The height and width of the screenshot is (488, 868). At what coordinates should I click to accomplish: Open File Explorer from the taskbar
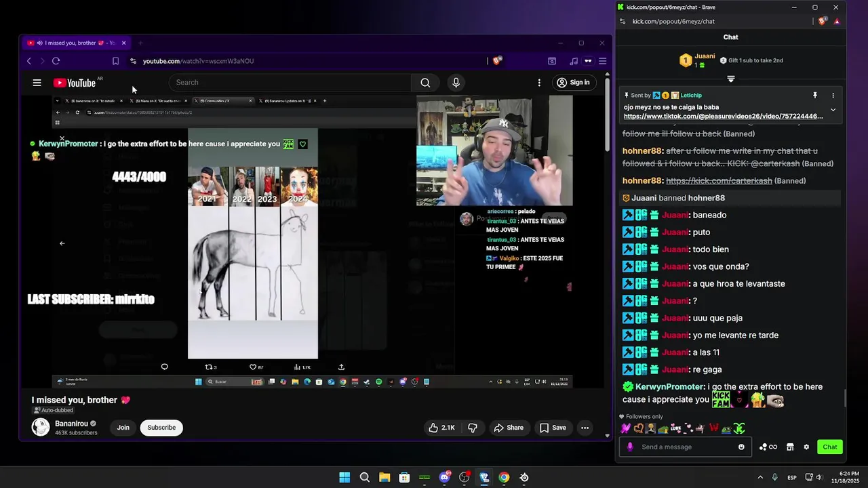click(x=384, y=478)
